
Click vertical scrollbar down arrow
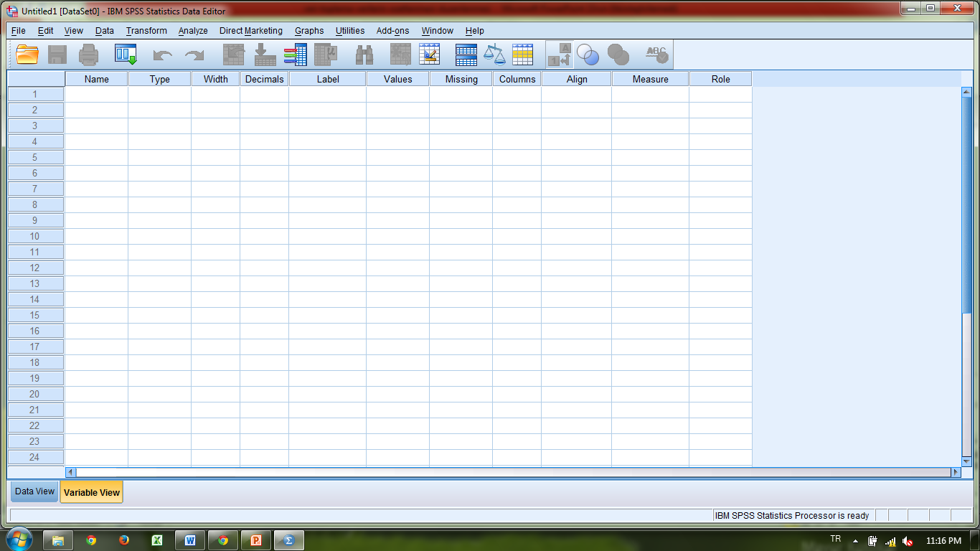pos(966,461)
